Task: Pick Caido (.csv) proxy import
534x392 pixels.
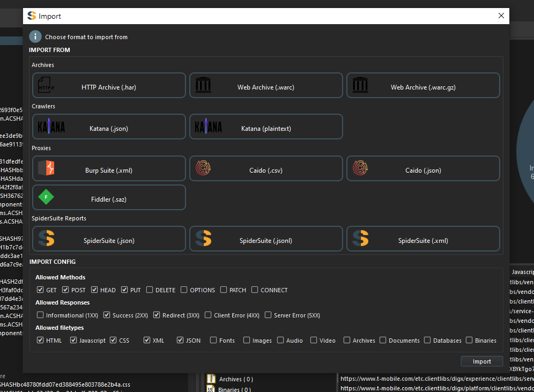Action: click(x=266, y=168)
